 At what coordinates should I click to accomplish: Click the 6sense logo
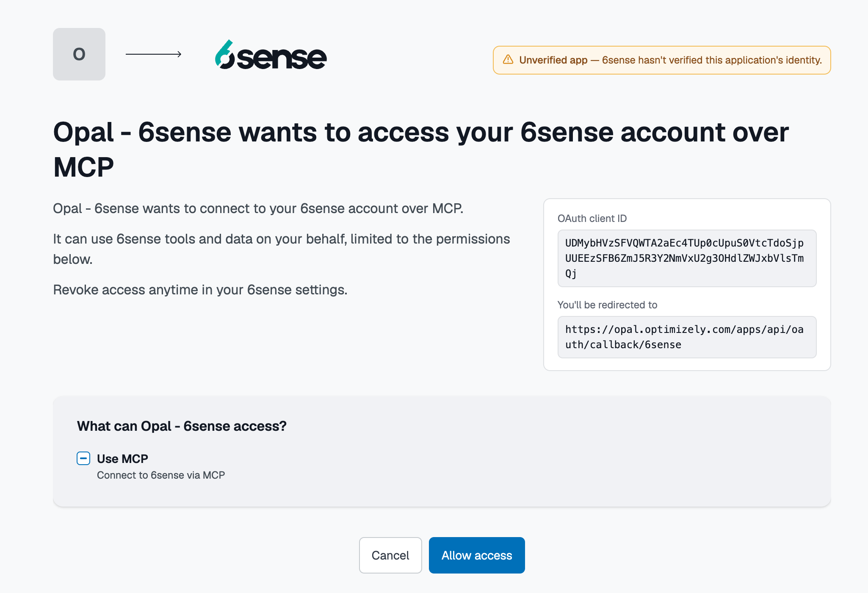[271, 55]
